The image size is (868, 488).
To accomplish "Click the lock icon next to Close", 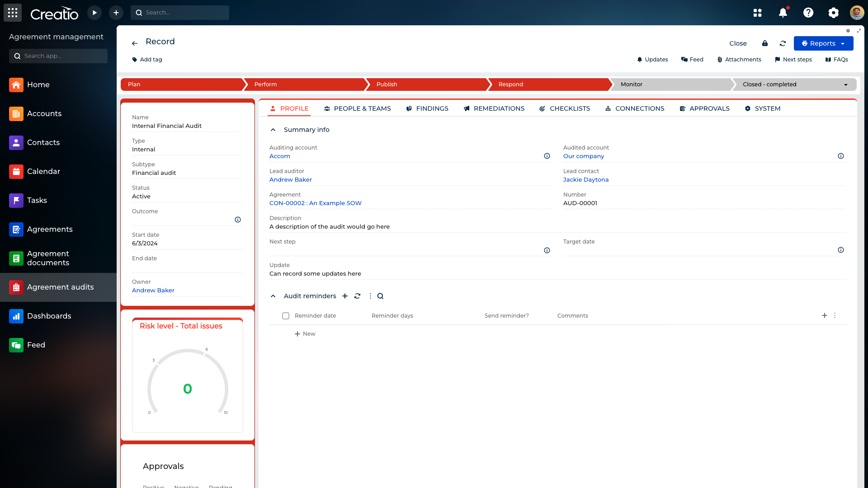I will (765, 43).
